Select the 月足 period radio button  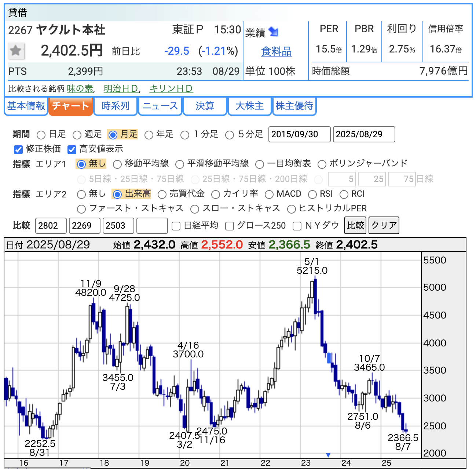click(113, 135)
